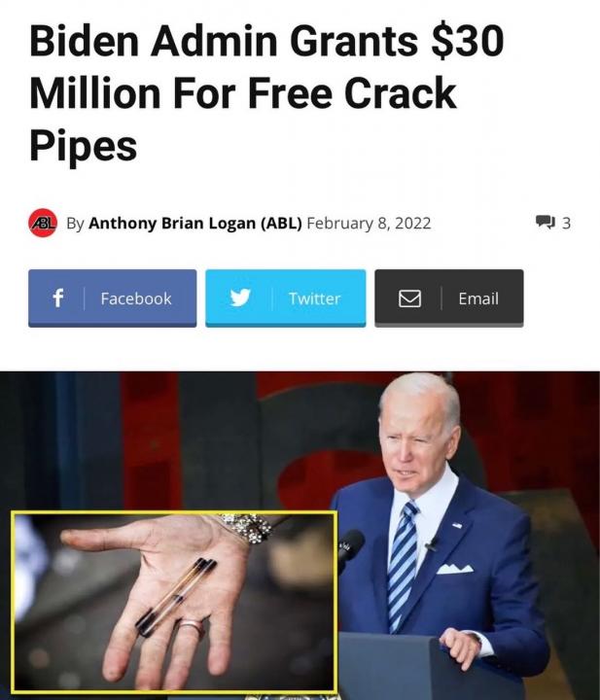
Task: Open the yellow-bordered inset hand image
Action: point(174,602)
